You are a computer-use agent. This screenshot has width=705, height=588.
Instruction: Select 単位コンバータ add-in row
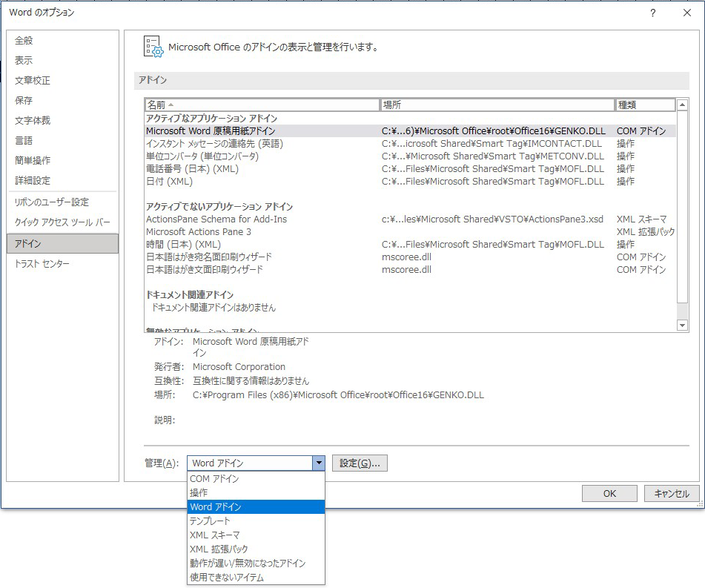click(x=410, y=156)
